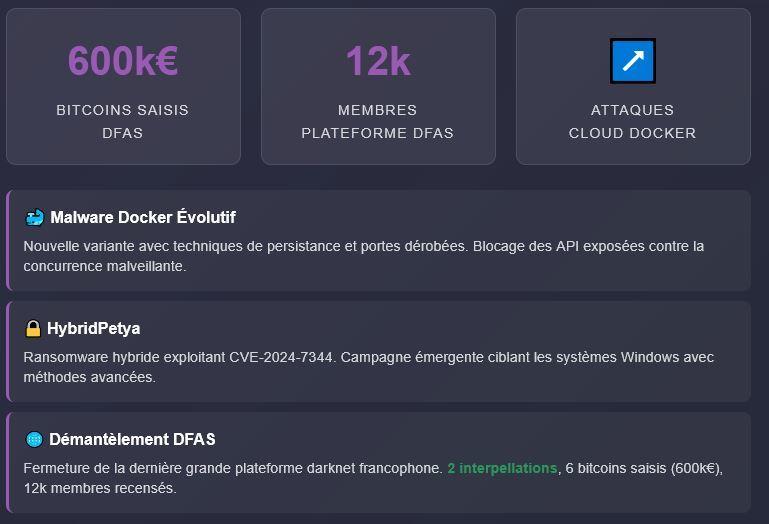This screenshot has width=769, height=524.
Task: Open the Attaques Cloud Docker card
Action: [633, 86]
